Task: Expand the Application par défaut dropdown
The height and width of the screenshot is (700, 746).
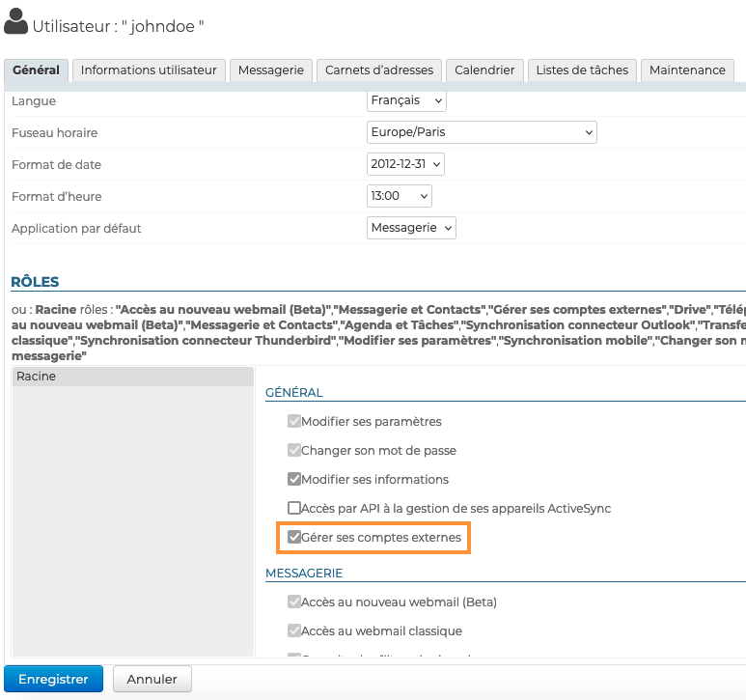Action: click(x=411, y=228)
